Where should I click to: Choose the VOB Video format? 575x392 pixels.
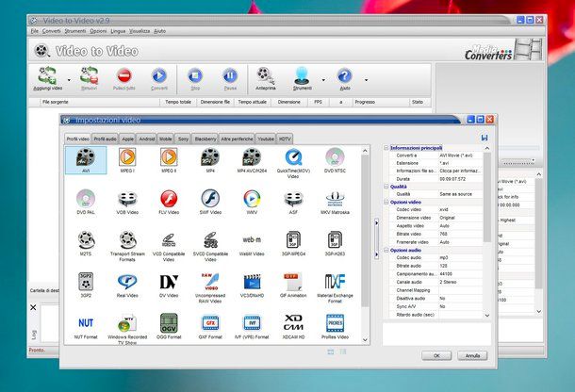[127, 202]
